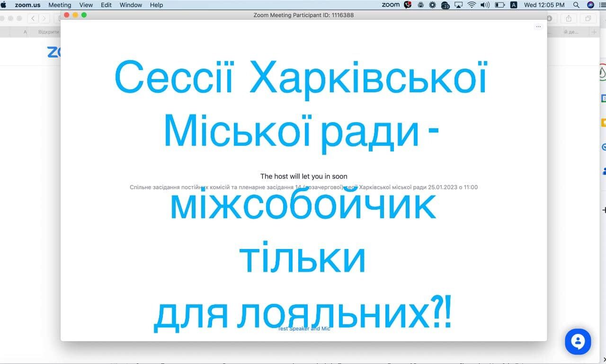Click the Zoom logo on the Safari page
Viewport: 606px width, 364px height.
point(53,52)
